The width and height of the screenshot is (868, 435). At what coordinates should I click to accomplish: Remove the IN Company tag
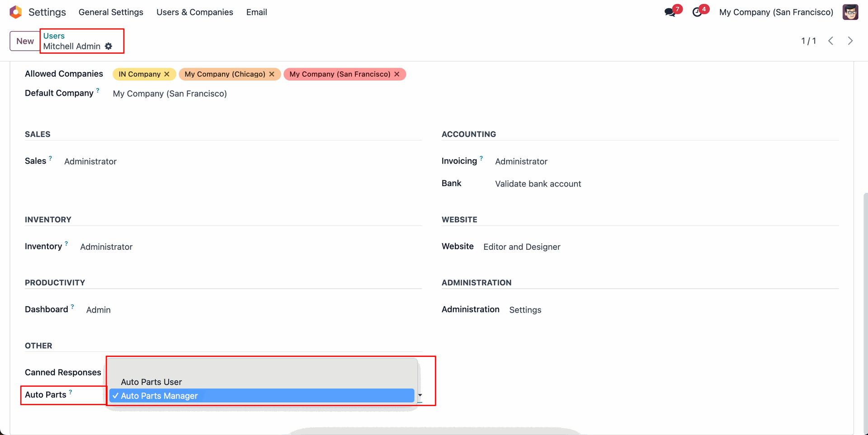167,74
